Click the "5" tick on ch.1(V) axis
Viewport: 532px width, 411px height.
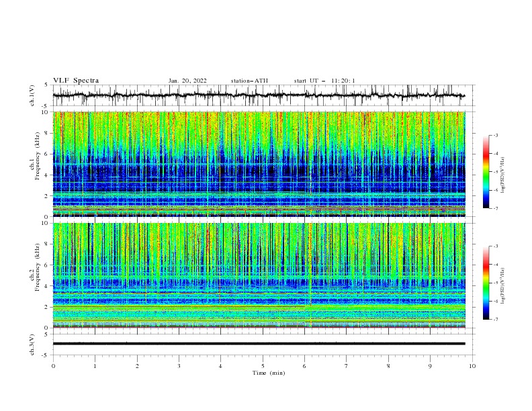[x=47, y=85]
